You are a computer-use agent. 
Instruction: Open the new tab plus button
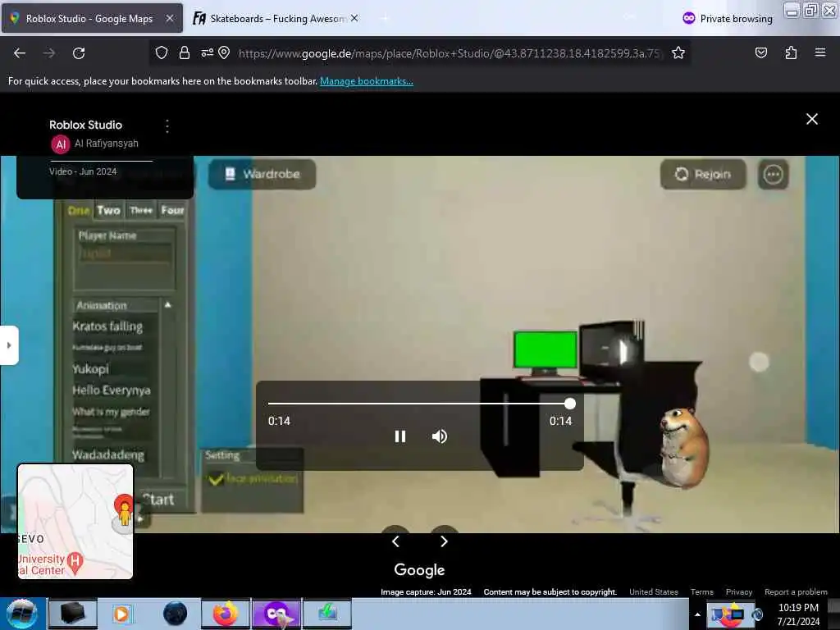[384, 19]
